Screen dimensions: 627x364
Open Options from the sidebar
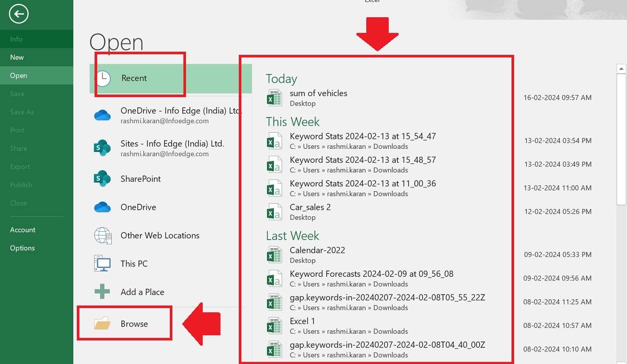(22, 248)
